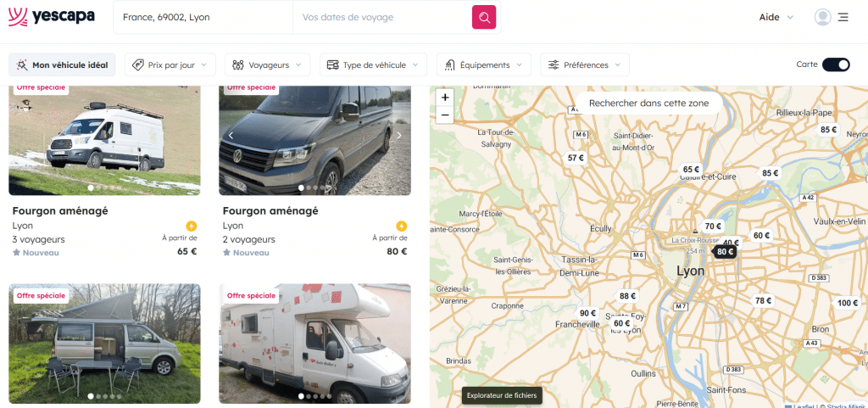Click the Explorateur de fichiers tooltip

[x=502, y=396]
